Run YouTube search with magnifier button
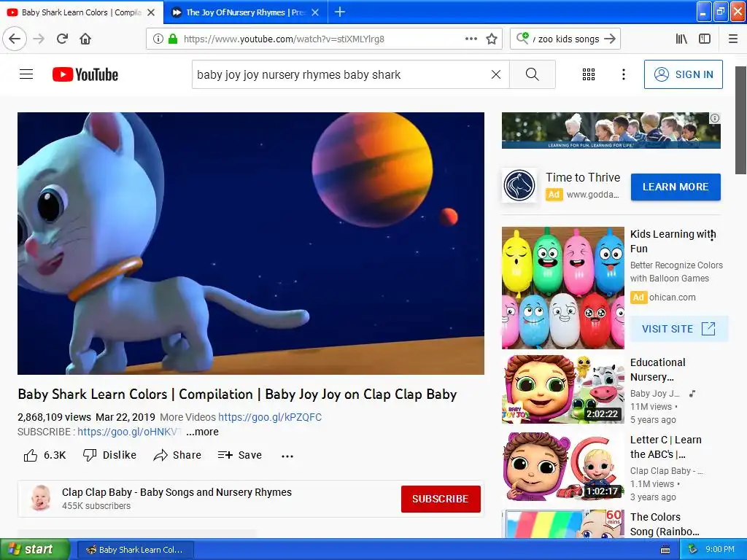 coord(532,74)
